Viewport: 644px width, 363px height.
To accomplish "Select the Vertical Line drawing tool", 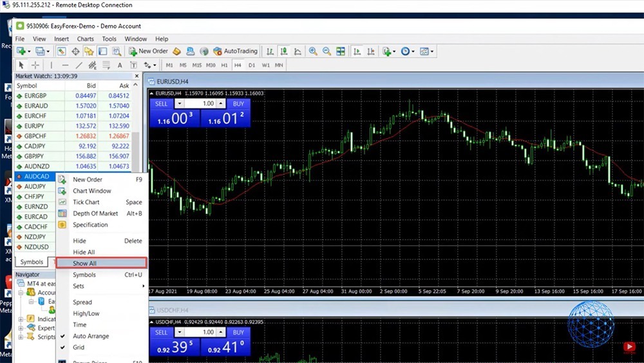I will (x=52, y=65).
